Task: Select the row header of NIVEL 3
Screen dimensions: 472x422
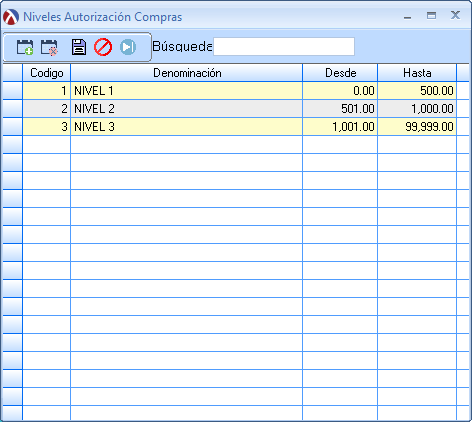Action: 12,127
